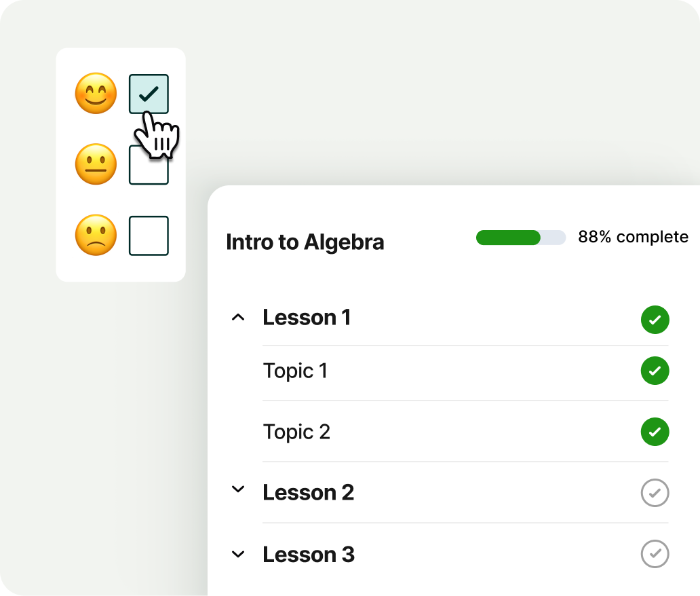Open Topic 1 in the lesson list

(x=295, y=371)
